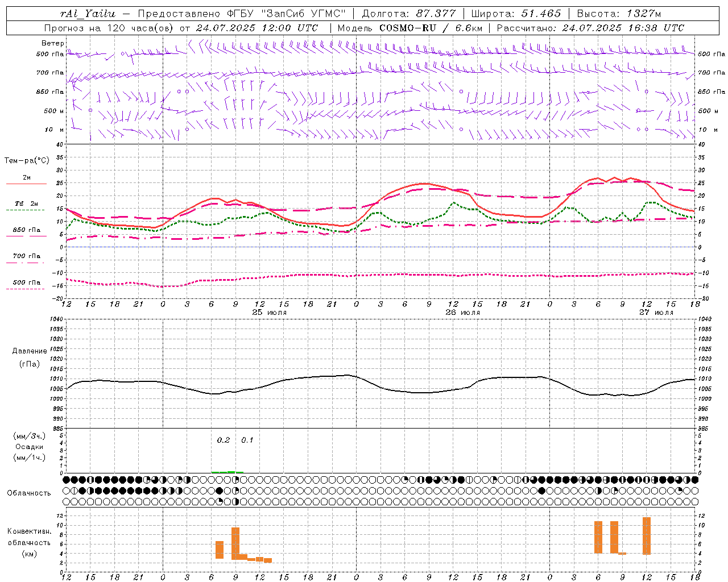Click the 25 июля date label
Image resolution: width=728 pixels, height=582 pixels.
pos(270,313)
